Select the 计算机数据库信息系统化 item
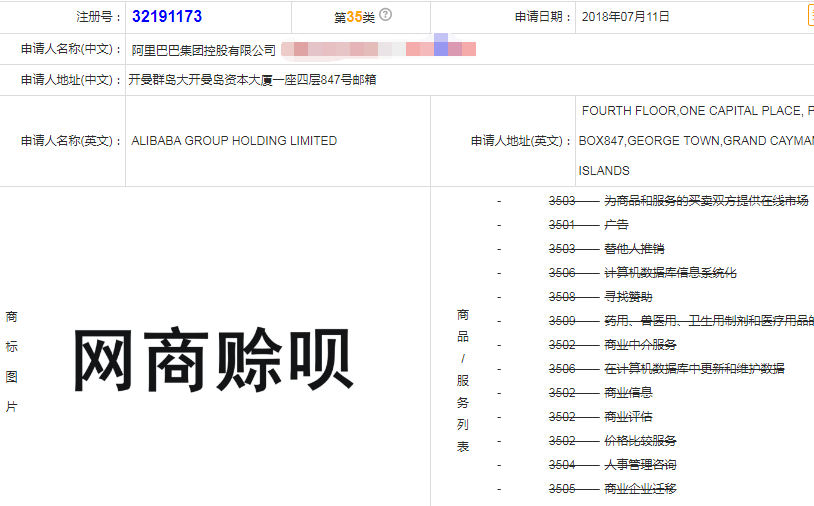This screenshot has height=506, width=814. pyautogui.click(x=670, y=273)
